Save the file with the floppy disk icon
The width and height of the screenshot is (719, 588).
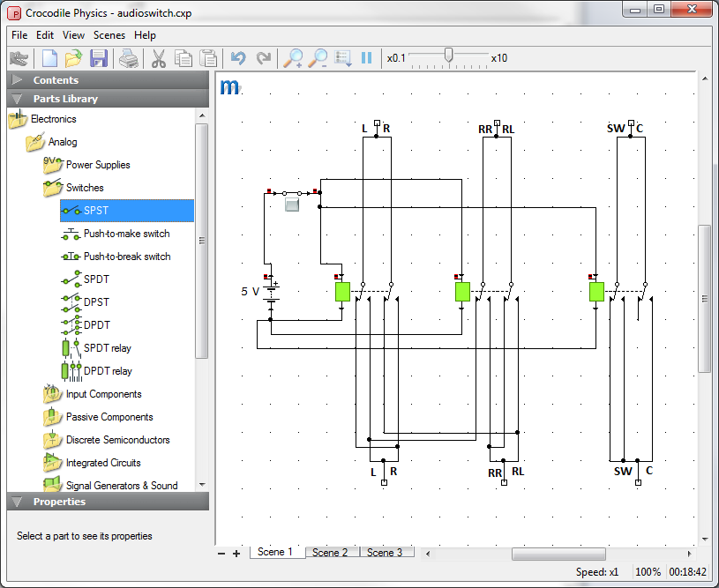pos(99,59)
